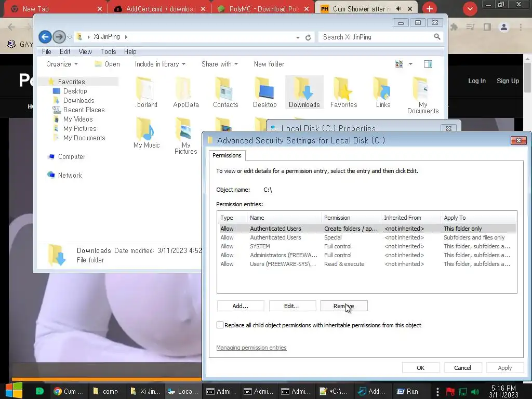Viewport: 532px width, 399px height.
Task: Select the SYSTEM permission entry row
Action: coord(367,246)
